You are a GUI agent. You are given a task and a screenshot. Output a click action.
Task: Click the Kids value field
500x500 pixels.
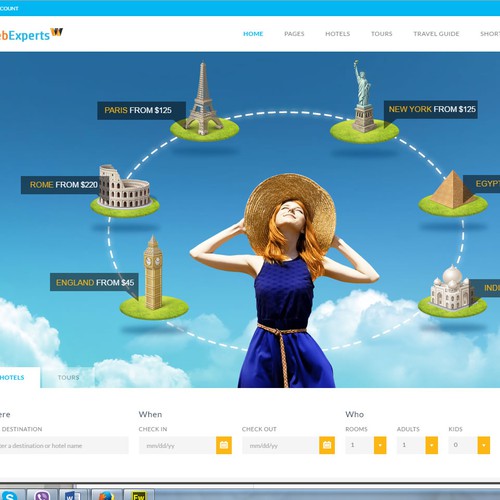coord(463,445)
